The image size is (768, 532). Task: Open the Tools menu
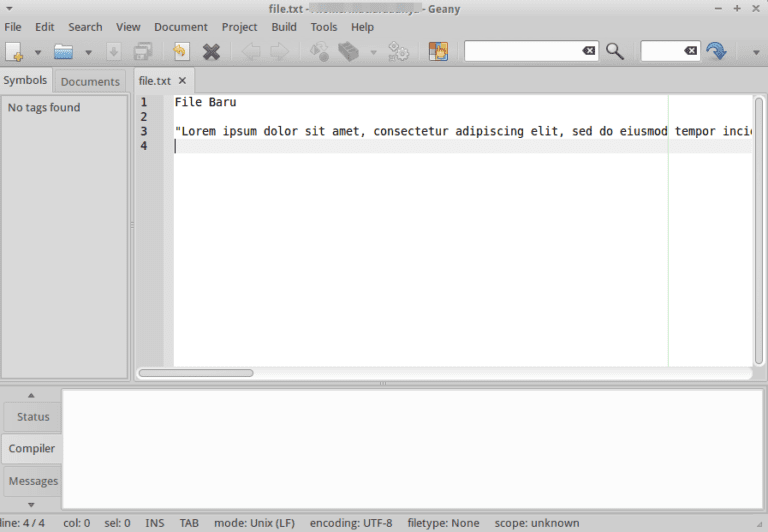(x=324, y=27)
